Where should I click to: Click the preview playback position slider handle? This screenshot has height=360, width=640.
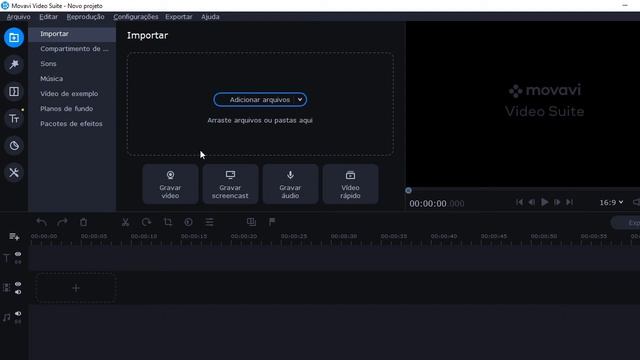[409, 191]
